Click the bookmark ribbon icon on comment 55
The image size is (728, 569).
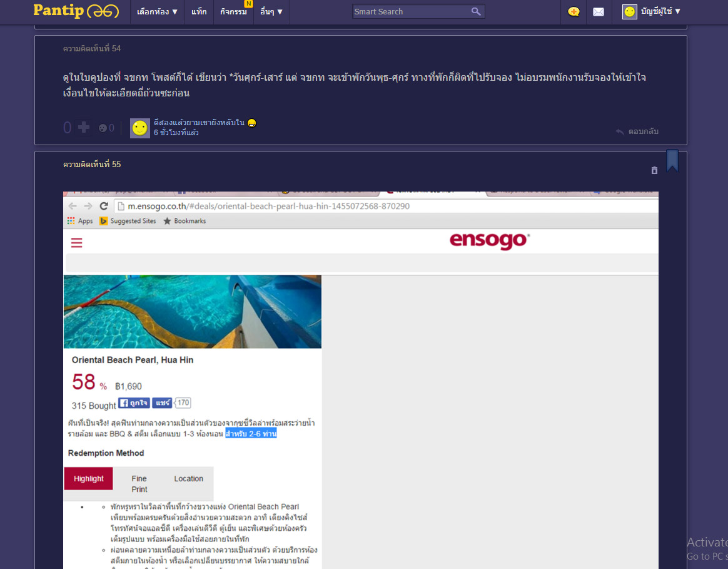[672, 160]
